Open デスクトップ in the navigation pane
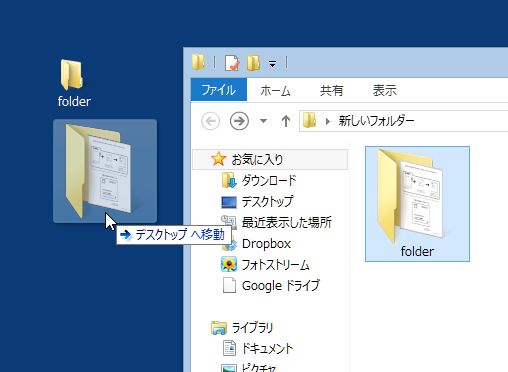 (268, 201)
